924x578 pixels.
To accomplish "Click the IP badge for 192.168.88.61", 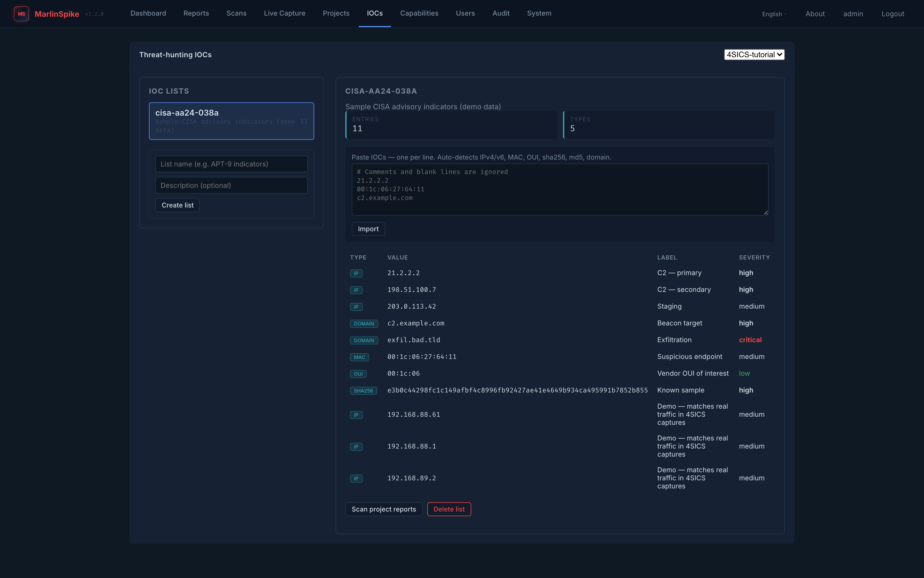I will click(356, 415).
